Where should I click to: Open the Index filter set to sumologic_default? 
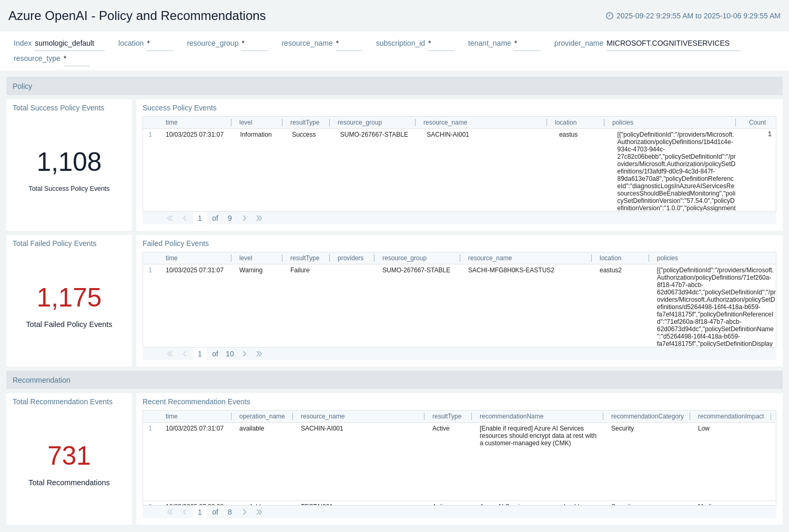click(69, 44)
